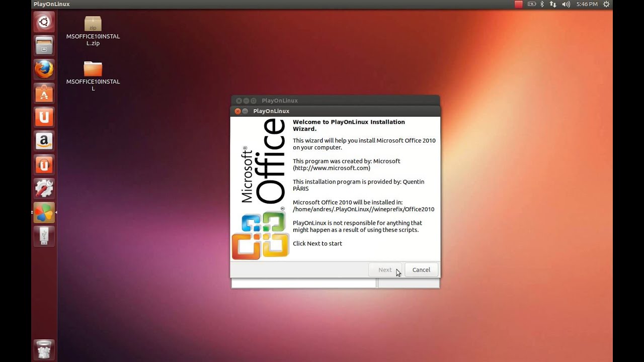Screen dimensions: 644x362
Task: Open the battery indicator menu
Action: point(532,4)
